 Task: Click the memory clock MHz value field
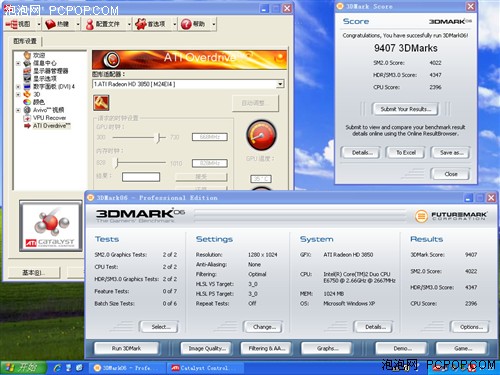pyautogui.click(x=210, y=163)
